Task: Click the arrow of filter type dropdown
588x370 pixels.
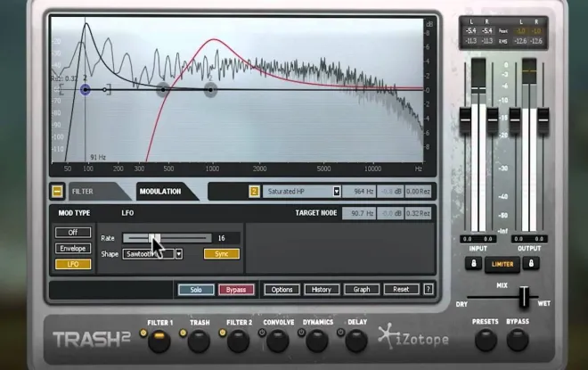Action: pyautogui.click(x=337, y=192)
